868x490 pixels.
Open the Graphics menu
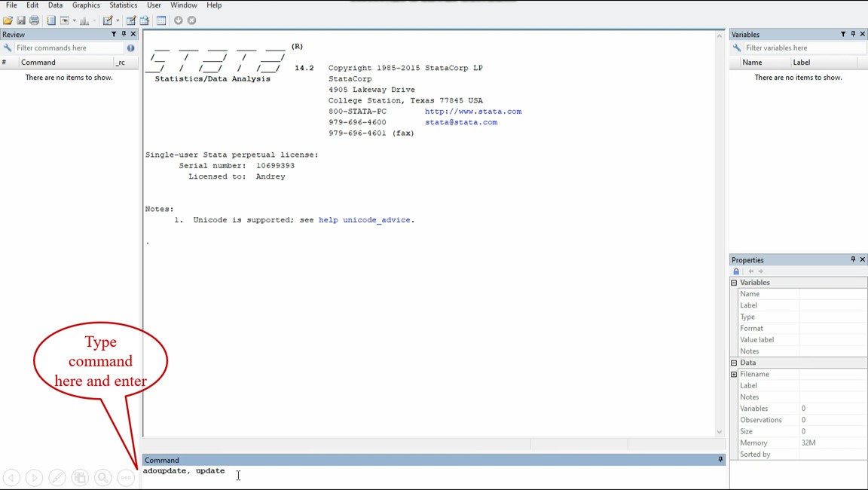[86, 5]
